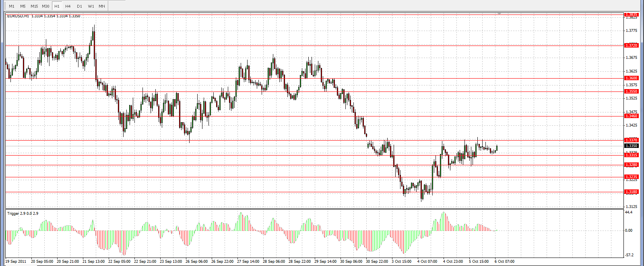Set the weekly W1 timeframe
This screenshot has height=266, width=644.
tap(91, 6)
